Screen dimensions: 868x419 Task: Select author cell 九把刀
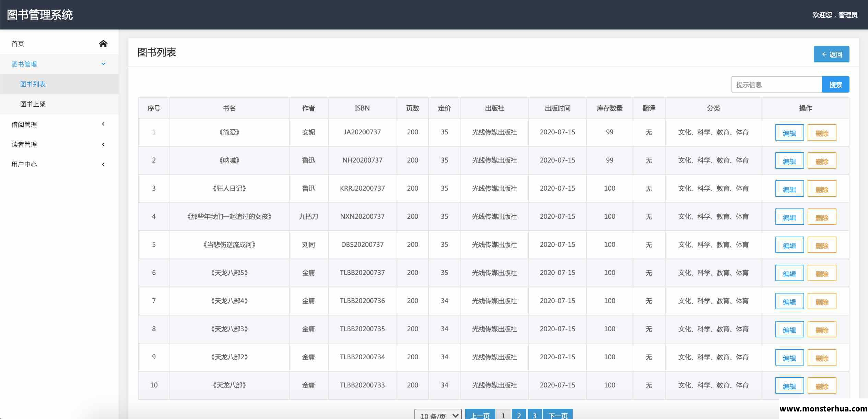(x=308, y=216)
